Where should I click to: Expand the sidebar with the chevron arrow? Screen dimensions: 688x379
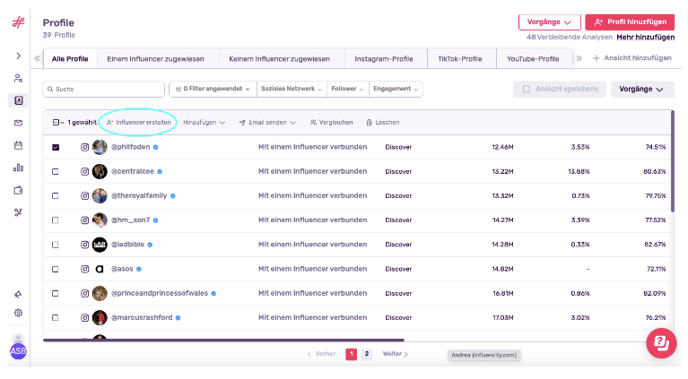click(18, 56)
